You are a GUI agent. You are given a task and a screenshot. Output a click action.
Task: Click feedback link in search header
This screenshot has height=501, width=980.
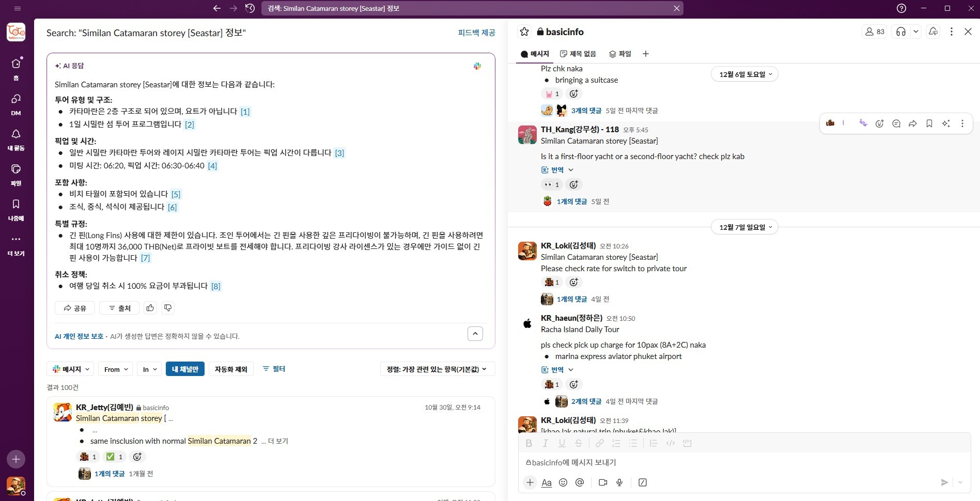(476, 33)
